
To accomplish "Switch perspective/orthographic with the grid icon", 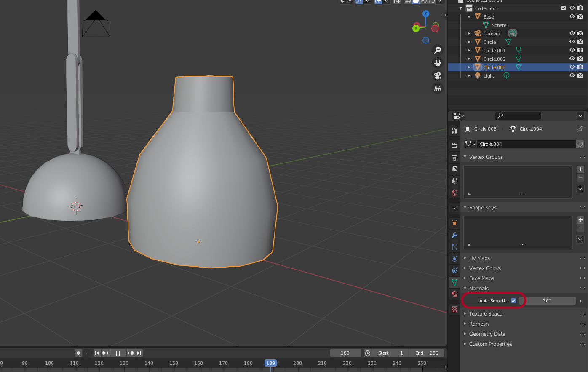I will coord(438,88).
